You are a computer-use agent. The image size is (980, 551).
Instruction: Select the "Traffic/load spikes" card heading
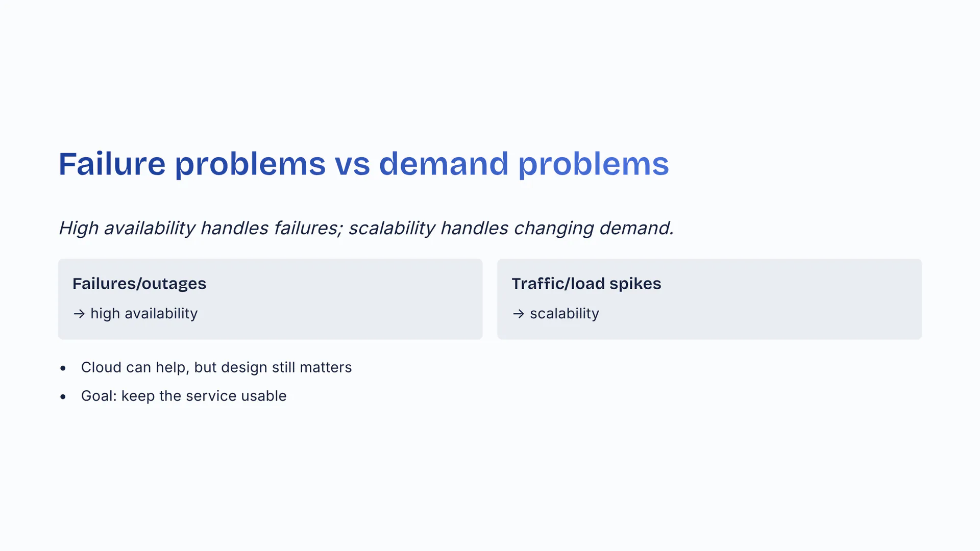(x=586, y=284)
